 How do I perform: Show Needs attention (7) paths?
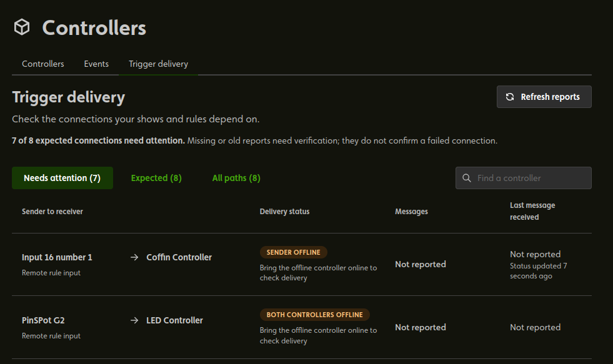(x=62, y=178)
